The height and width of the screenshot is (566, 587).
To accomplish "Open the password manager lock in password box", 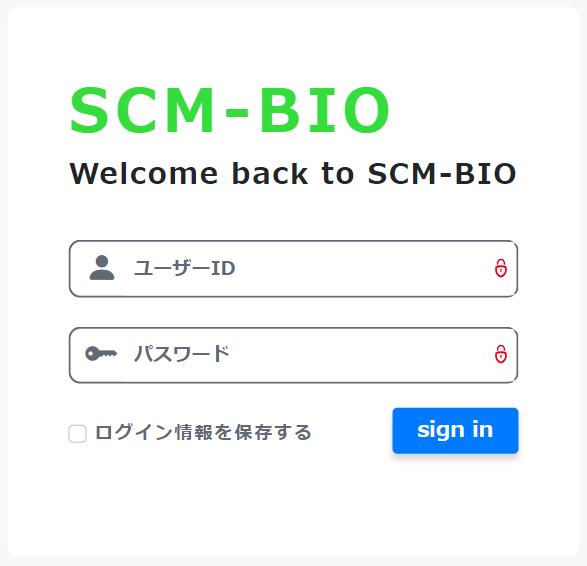I will pos(501,354).
